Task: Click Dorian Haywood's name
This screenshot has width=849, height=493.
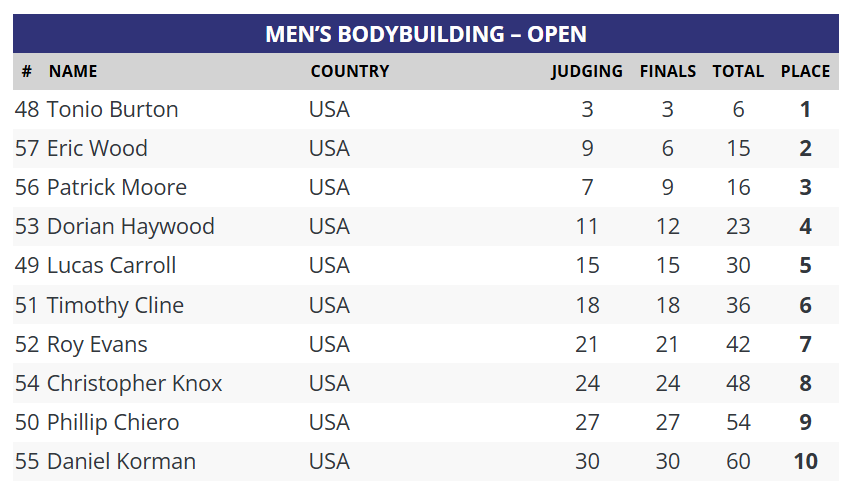Action: point(131,227)
